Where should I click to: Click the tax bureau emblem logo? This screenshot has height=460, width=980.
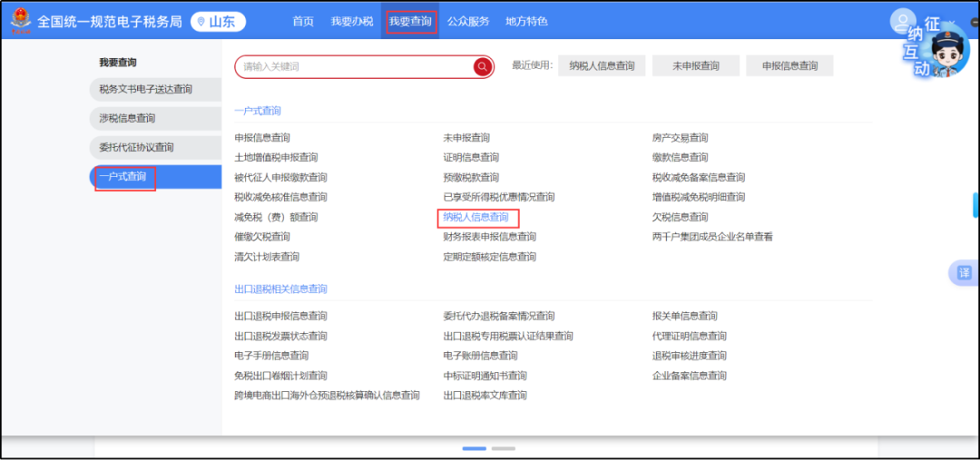click(19, 22)
